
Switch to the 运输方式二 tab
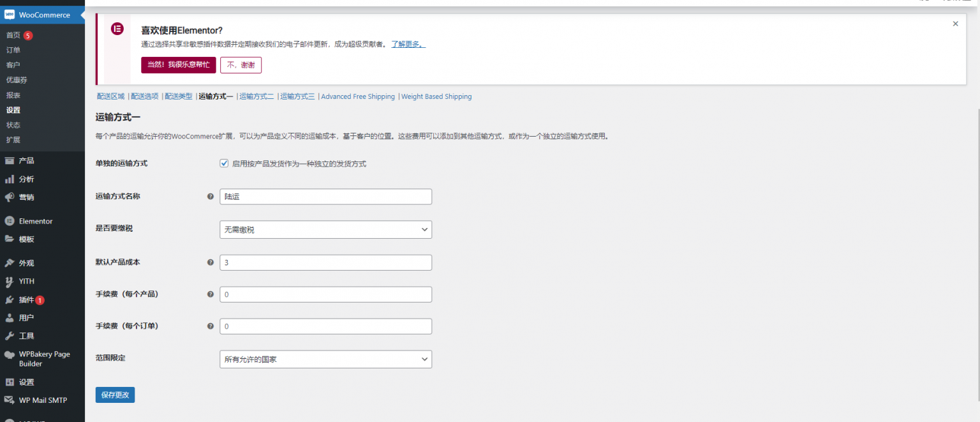tap(256, 97)
